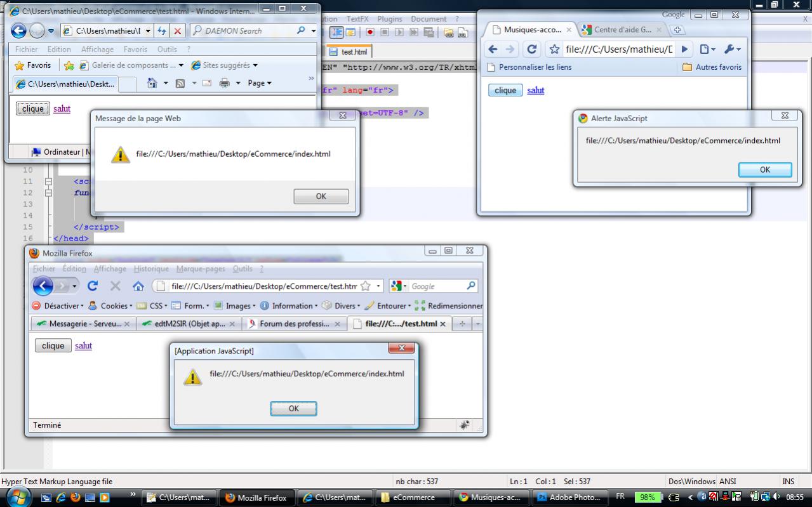Screen dimensions: 812x507
Task: Expand the Cookies developer toolbar menu
Action: 110,306
